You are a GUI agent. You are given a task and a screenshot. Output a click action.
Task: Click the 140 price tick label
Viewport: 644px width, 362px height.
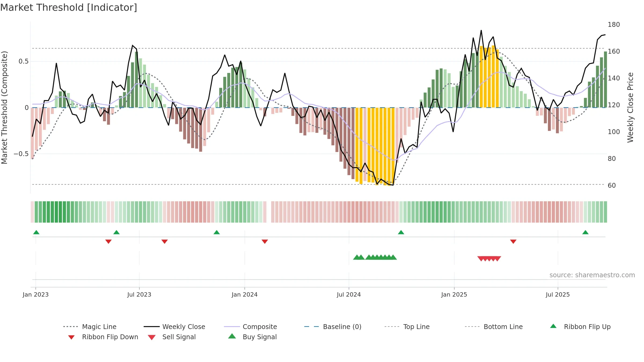click(x=614, y=78)
